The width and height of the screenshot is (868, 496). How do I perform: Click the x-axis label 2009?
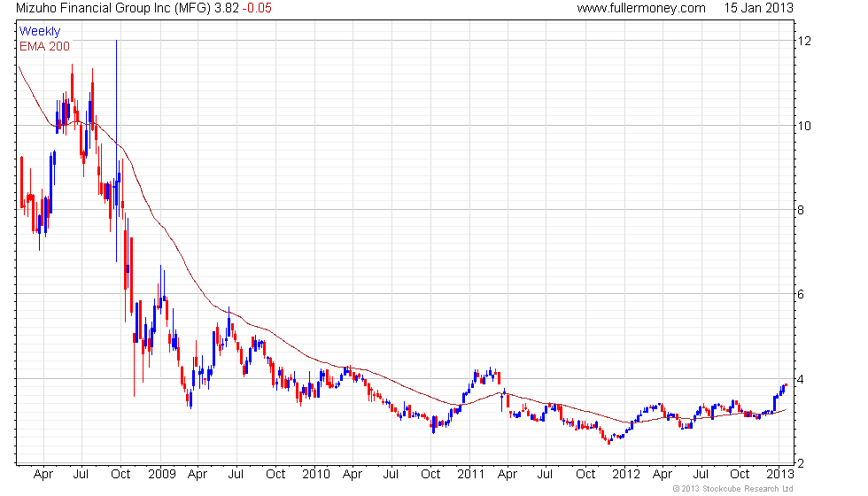coord(161,474)
